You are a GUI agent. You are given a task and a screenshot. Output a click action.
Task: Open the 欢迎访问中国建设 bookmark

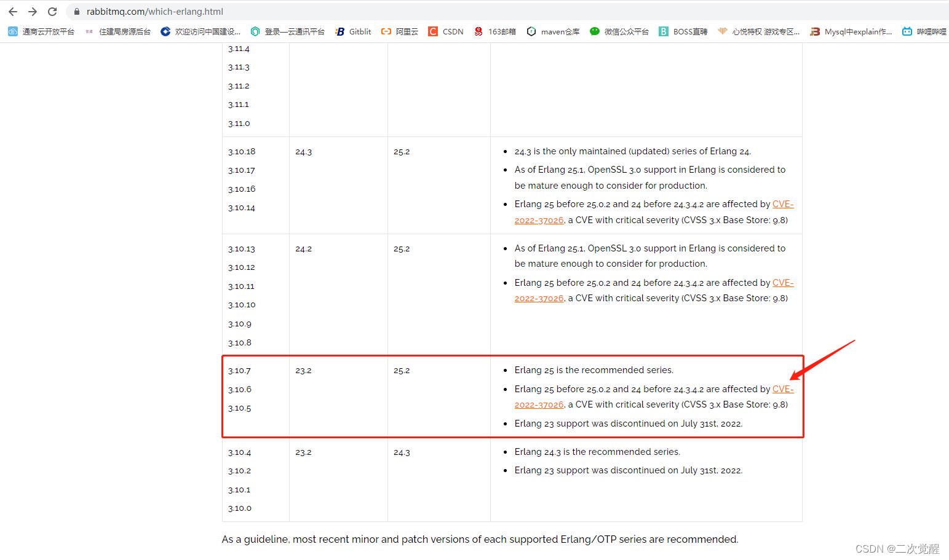pos(201,31)
